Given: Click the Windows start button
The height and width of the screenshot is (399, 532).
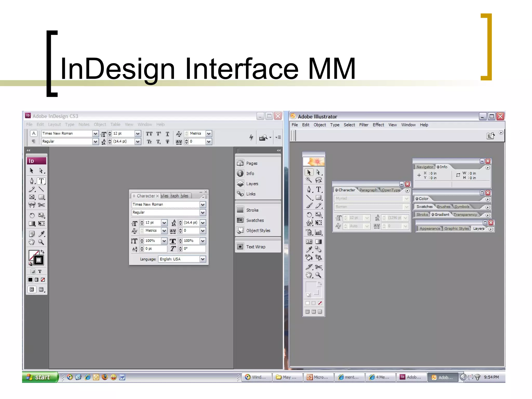Looking at the screenshot, I should click(40, 377).
